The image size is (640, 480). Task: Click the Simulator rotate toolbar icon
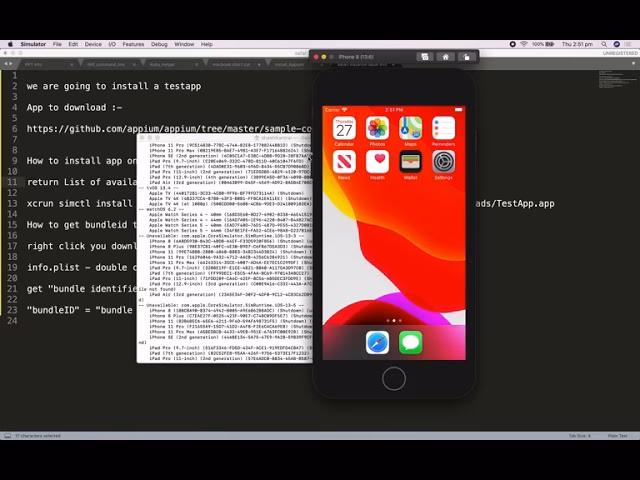[x=466, y=57]
